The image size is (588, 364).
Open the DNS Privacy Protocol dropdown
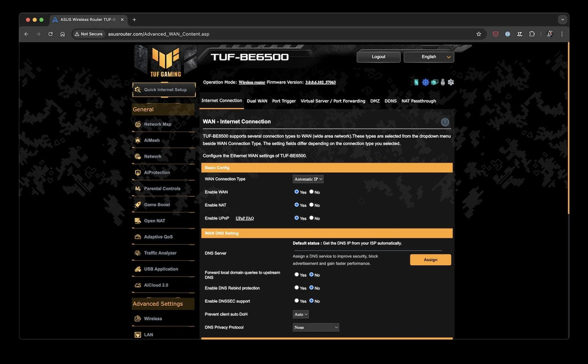pyautogui.click(x=316, y=328)
